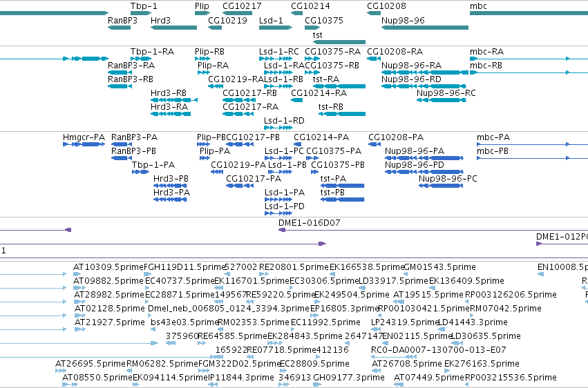Click protein label RanBP3-PB
This screenshot has height=388, width=588.
click(133, 151)
